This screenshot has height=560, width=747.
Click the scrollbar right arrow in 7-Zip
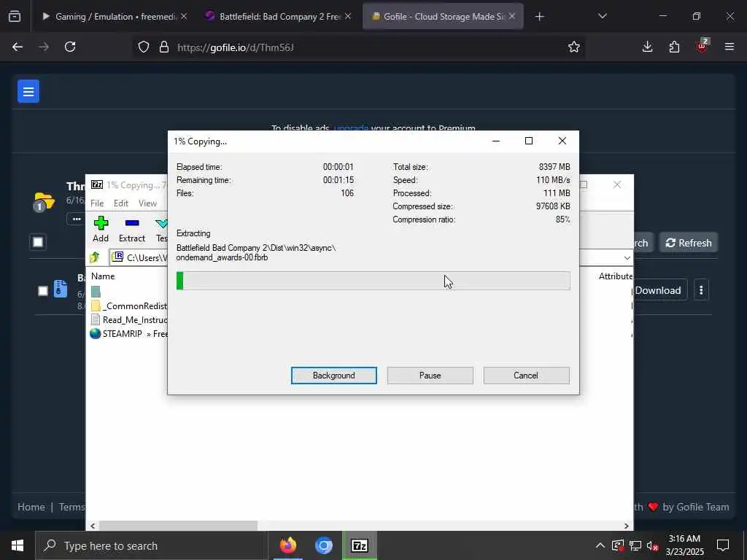pyautogui.click(x=627, y=526)
